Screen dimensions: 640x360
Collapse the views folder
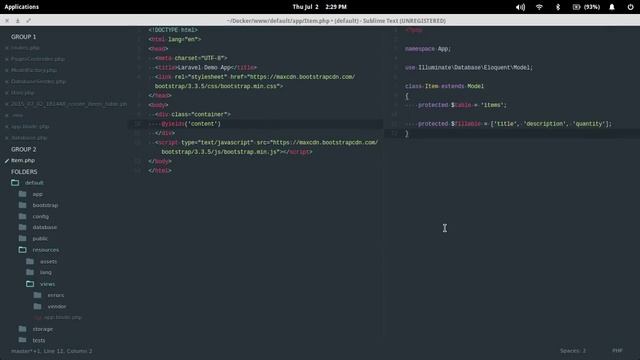30,283
